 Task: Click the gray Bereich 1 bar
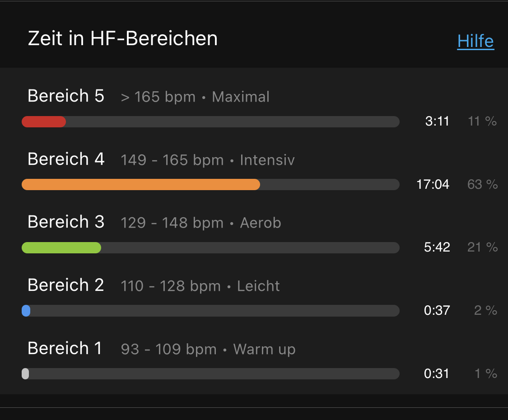(25, 373)
